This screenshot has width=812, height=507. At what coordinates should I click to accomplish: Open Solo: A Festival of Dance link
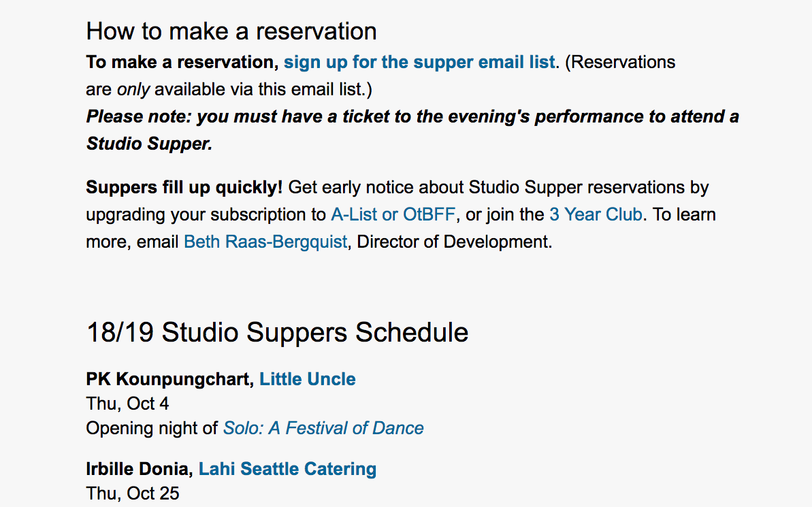(323, 428)
